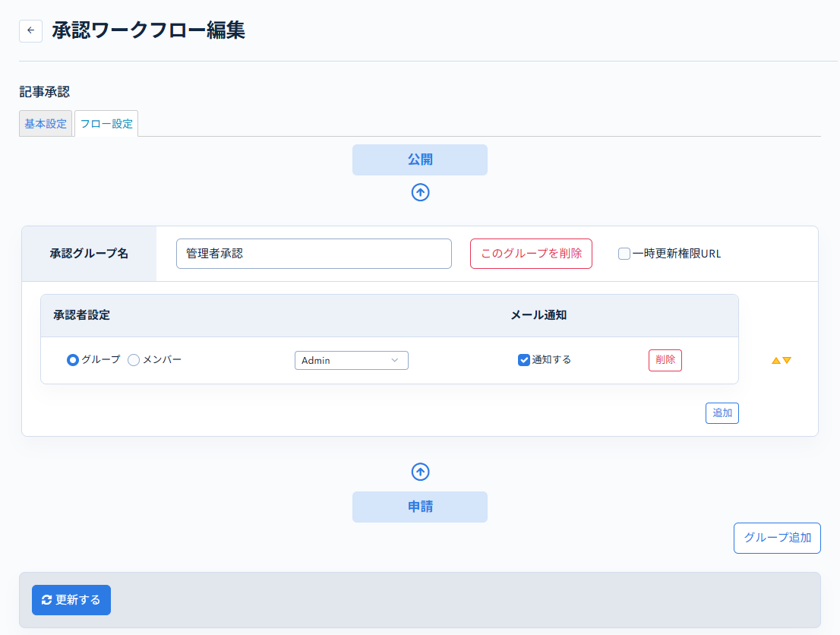840x635 pixels.
Task: Enable the 一時更新権限URL checkbox
Action: tap(624, 253)
